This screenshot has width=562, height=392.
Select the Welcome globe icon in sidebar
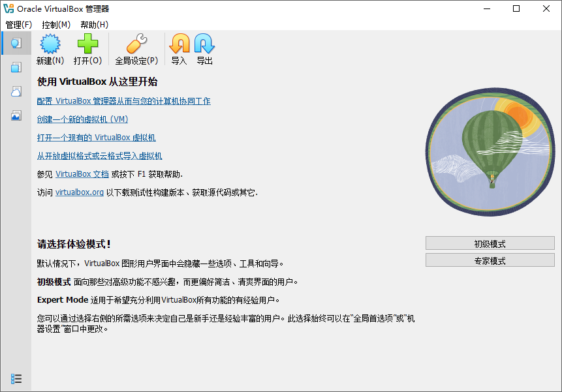15,42
